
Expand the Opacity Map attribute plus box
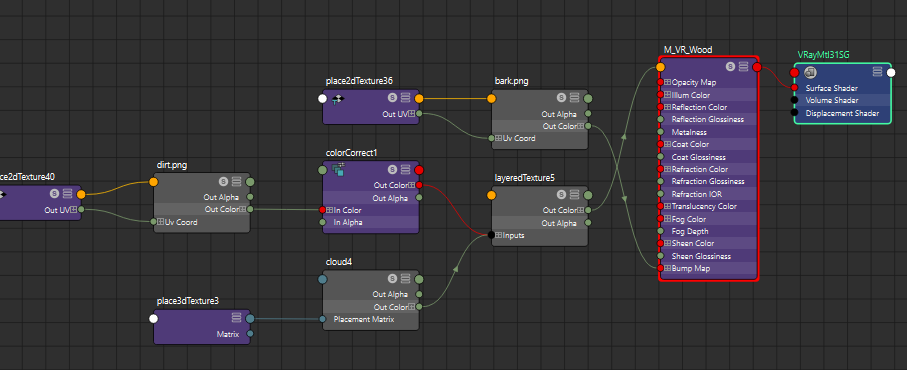[x=668, y=83]
